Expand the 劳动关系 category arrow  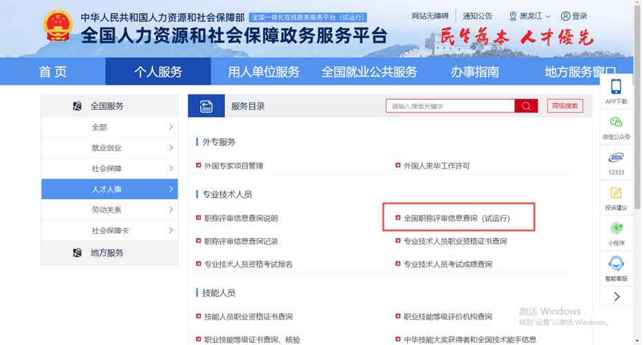pyautogui.click(x=172, y=210)
